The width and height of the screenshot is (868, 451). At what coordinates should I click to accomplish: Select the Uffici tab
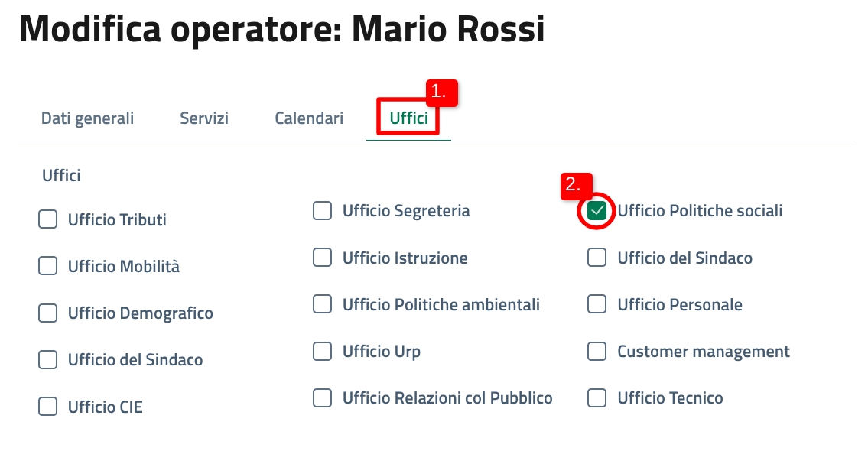[x=408, y=118]
